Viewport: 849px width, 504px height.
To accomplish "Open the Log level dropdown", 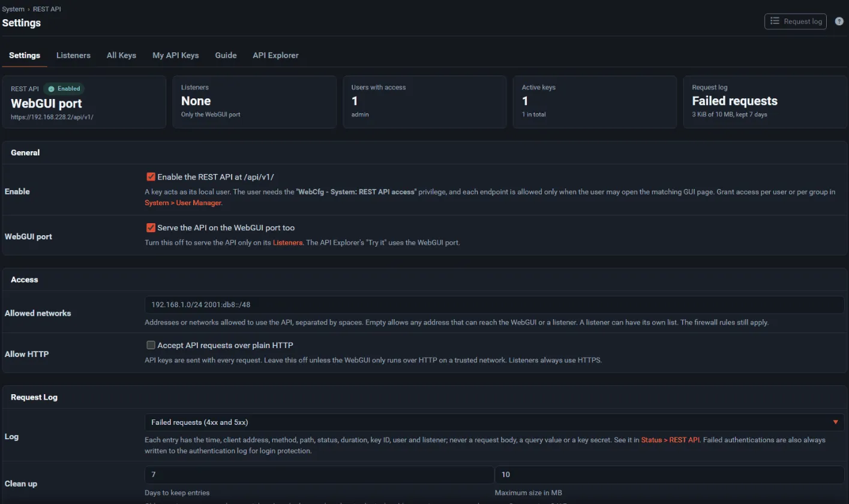I will 494,422.
